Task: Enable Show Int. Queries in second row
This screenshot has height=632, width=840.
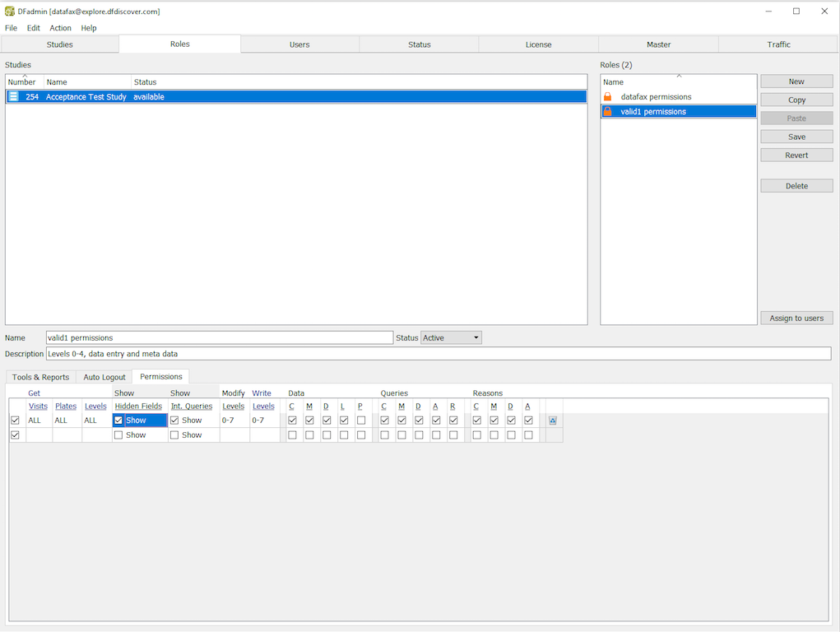Action: pos(174,435)
